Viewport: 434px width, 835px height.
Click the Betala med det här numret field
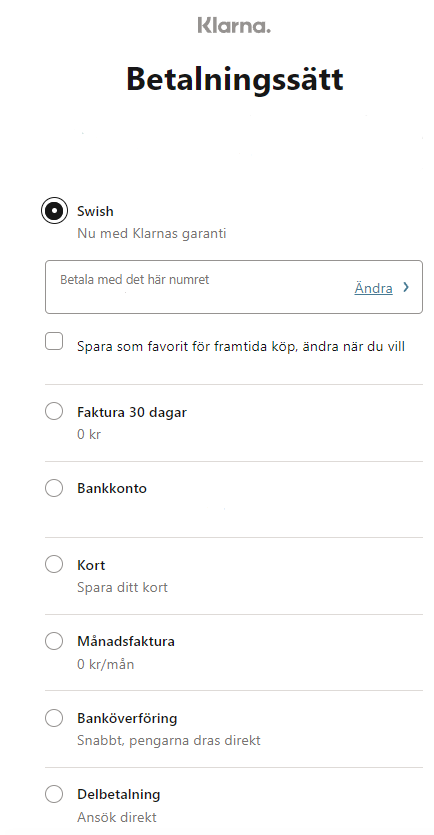(234, 287)
